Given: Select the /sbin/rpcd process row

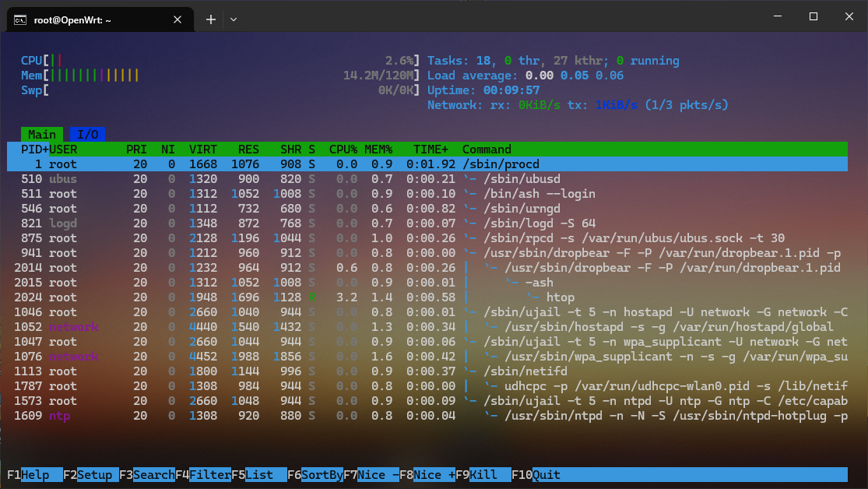Looking at the screenshot, I should [427, 239].
